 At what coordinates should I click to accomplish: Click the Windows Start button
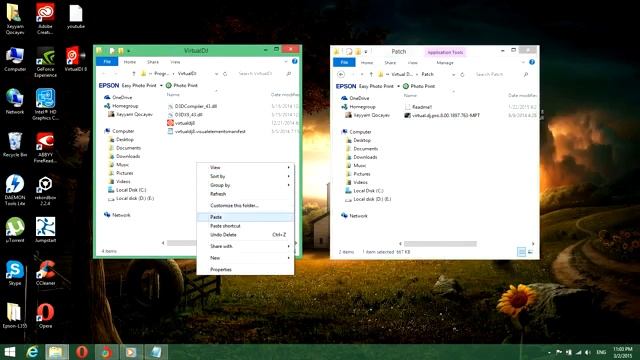(10, 352)
